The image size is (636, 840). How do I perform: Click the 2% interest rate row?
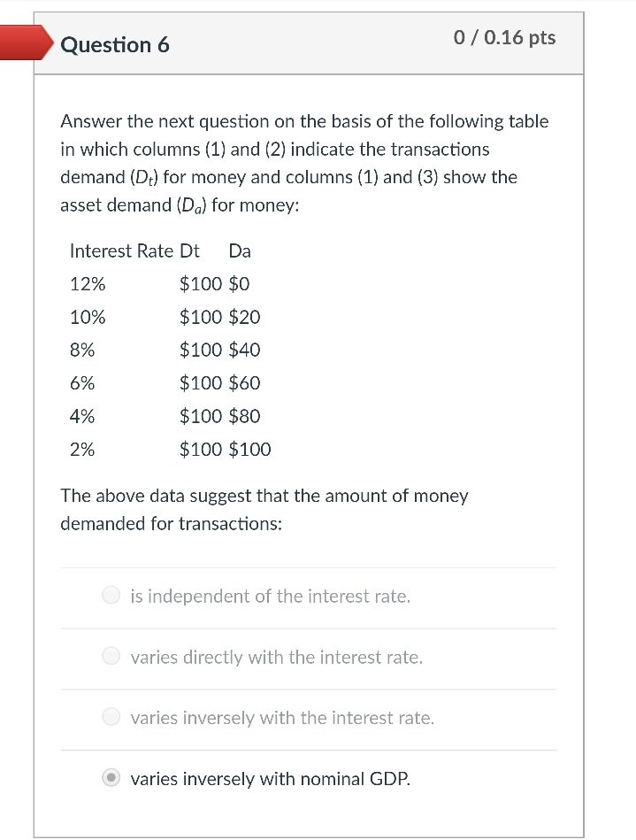point(81,449)
